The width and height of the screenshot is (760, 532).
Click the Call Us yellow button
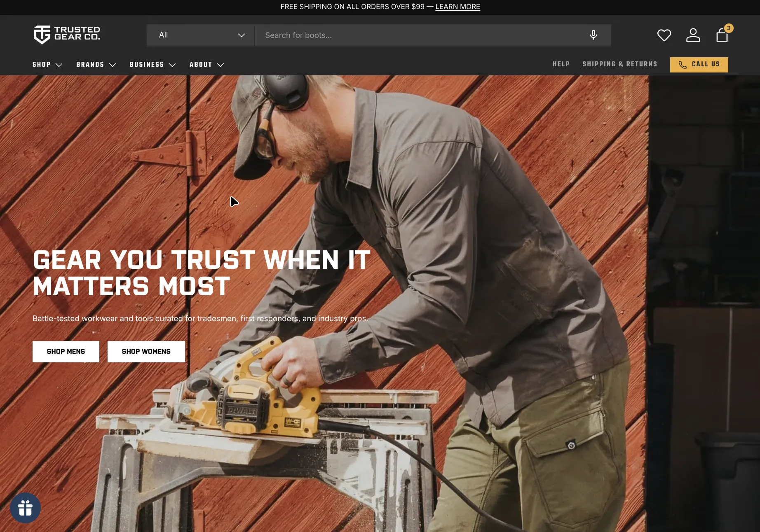click(x=699, y=65)
